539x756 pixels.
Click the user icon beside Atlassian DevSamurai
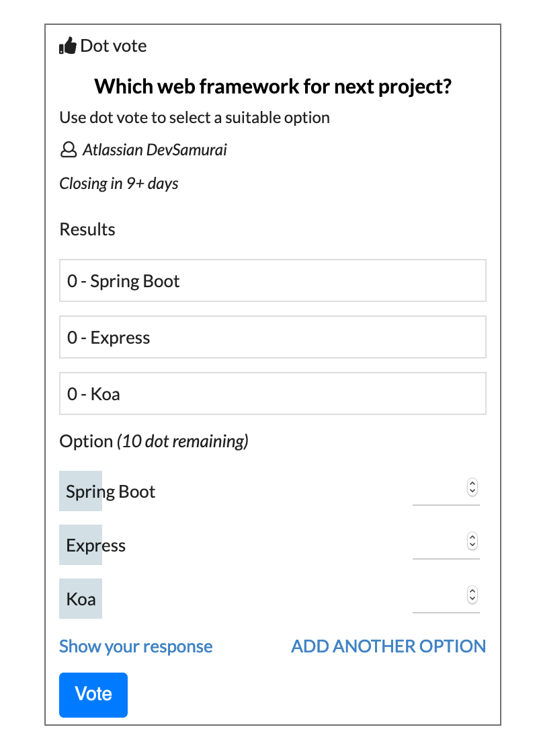(x=69, y=150)
